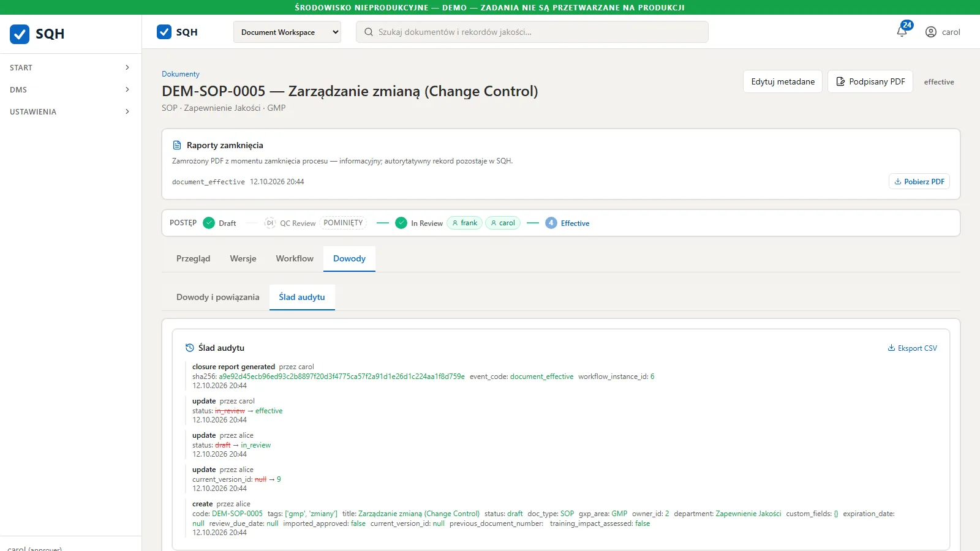Click the Raporty zamknięcia document icon

(177, 145)
